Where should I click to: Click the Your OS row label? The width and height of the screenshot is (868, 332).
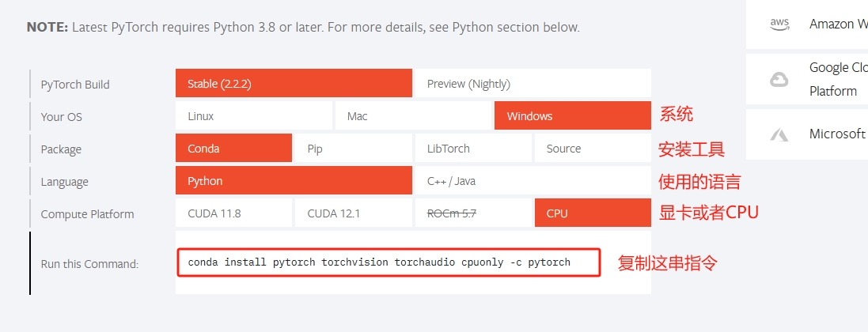[x=62, y=117]
